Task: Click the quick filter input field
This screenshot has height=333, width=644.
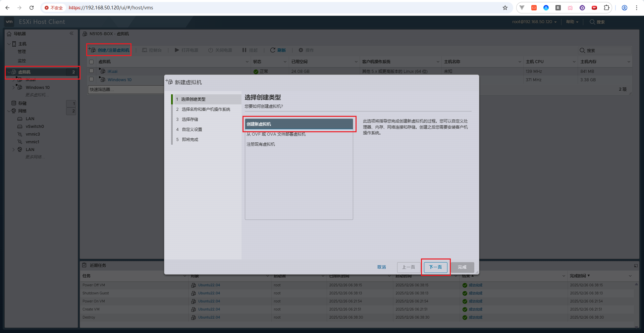Action: pyautogui.click(x=126, y=90)
